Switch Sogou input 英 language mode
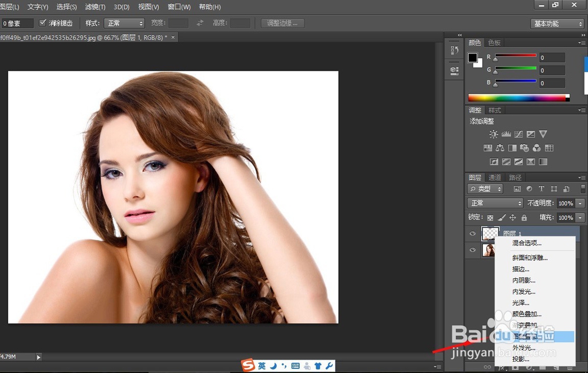 [x=262, y=366]
